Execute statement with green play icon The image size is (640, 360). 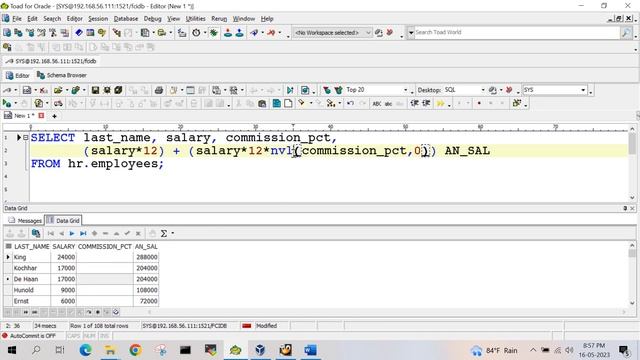[7, 103]
